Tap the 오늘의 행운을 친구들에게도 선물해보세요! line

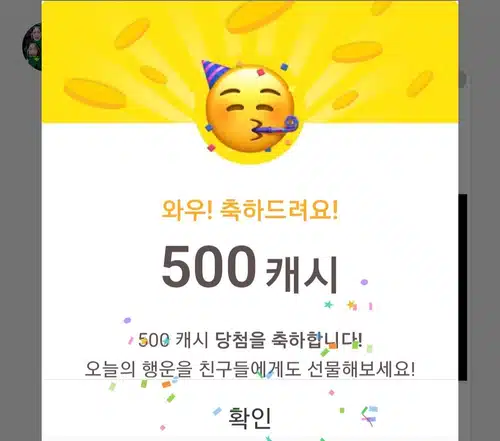pos(250,369)
